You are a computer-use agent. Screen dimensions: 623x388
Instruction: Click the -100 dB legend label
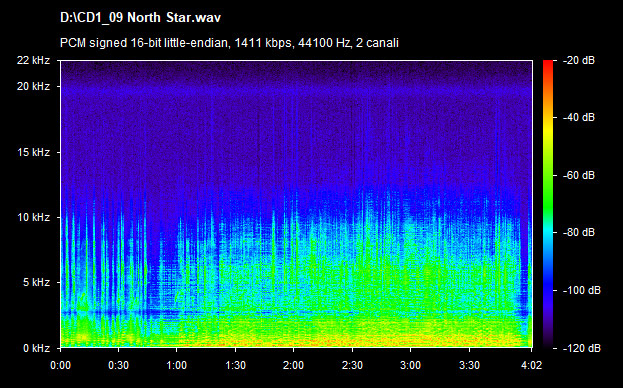[x=581, y=290]
